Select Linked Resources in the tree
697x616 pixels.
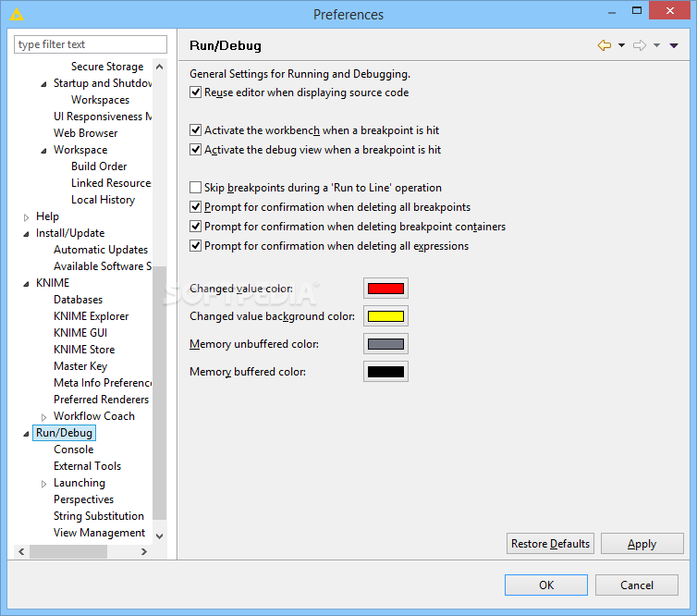[x=111, y=183]
